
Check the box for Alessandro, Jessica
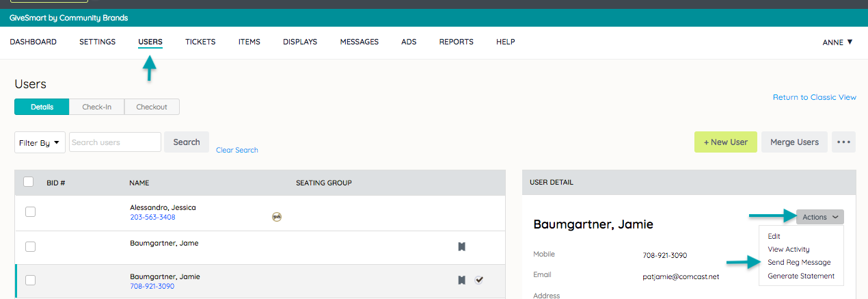(x=31, y=212)
